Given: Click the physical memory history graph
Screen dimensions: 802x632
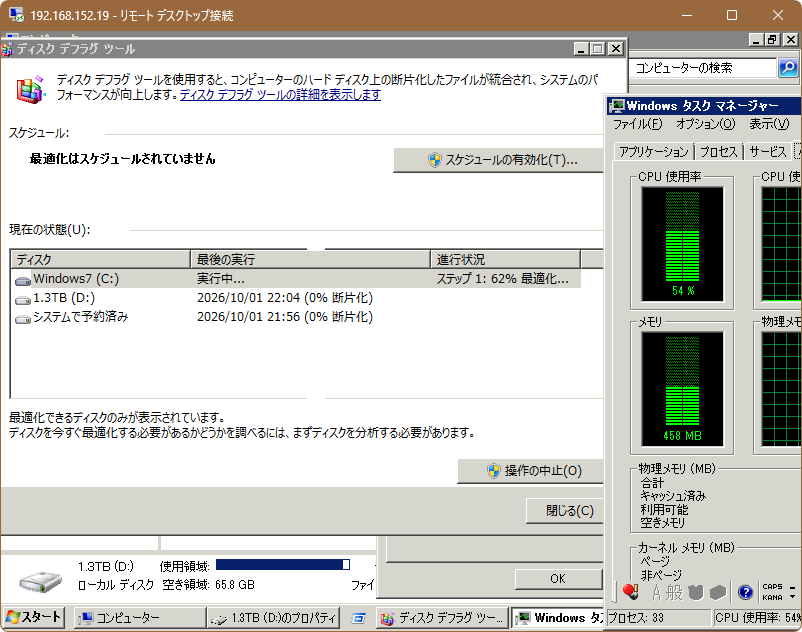Looking at the screenshot, I should (x=781, y=389).
